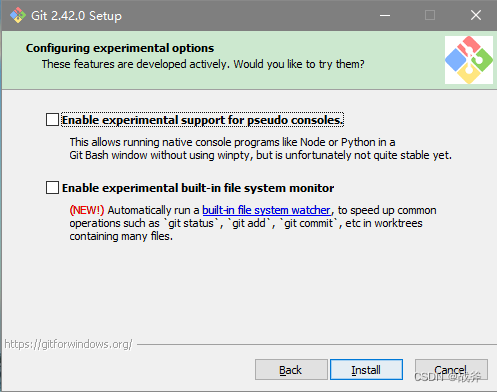This screenshot has height=392, width=497.
Task: Click the 'Configuring experimental options' heading
Action: pyautogui.click(x=120, y=48)
